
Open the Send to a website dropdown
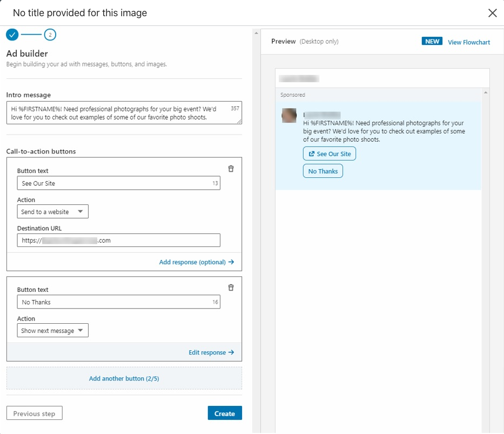(x=52, y=211)
